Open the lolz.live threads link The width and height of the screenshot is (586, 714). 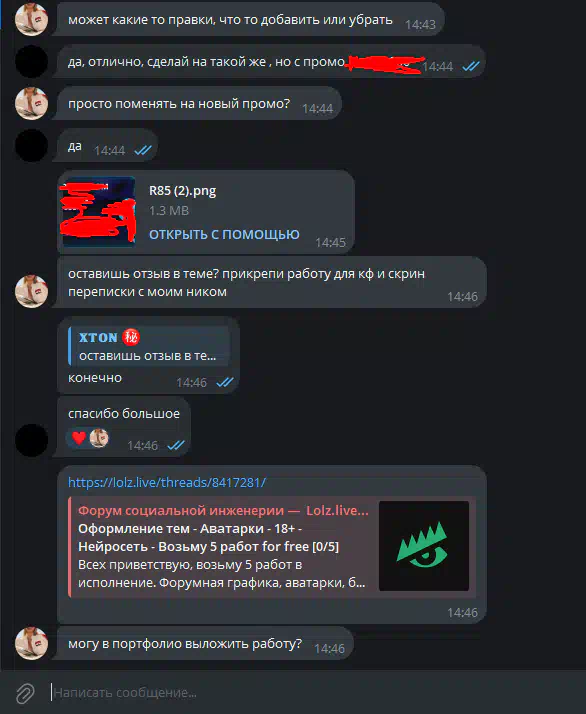(167, 482)
